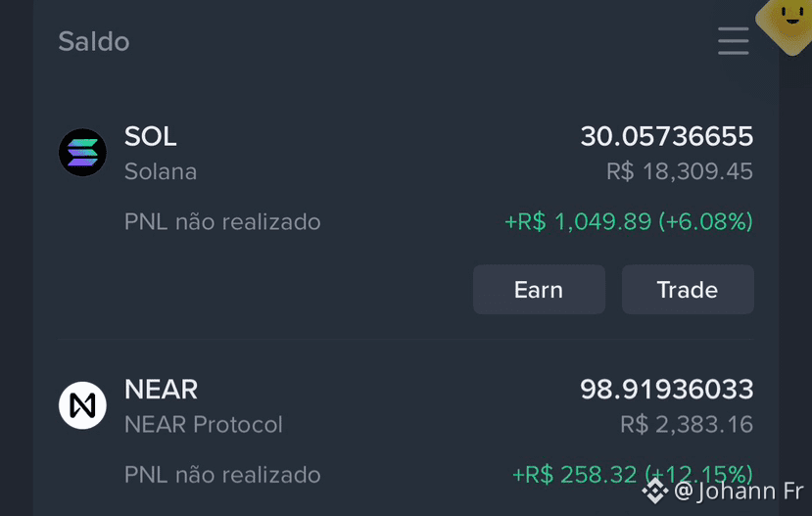Click SOL unrealized profit +R$ 1,049.89
Screen dimensions: 812x516
[x=579, y=221]
